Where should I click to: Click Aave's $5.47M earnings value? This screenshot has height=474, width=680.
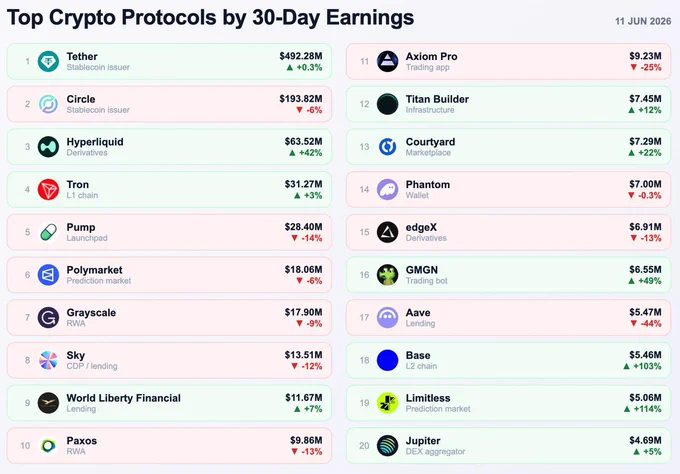(645, 312)
